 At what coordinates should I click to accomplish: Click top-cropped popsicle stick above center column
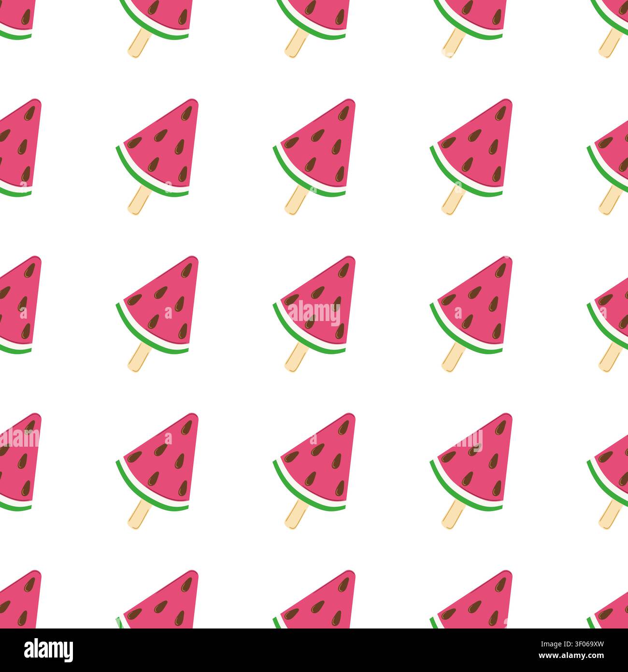[296, 43]
